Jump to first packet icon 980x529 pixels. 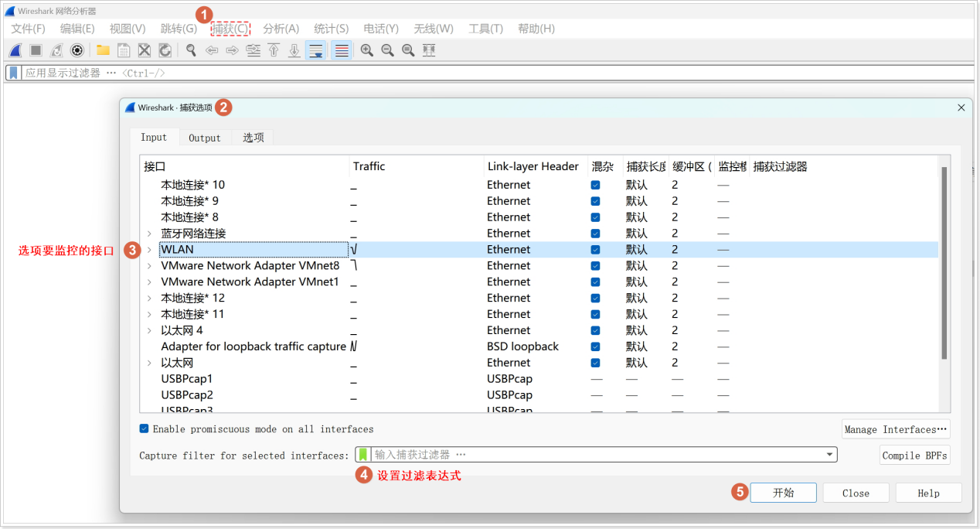(274, 50)
